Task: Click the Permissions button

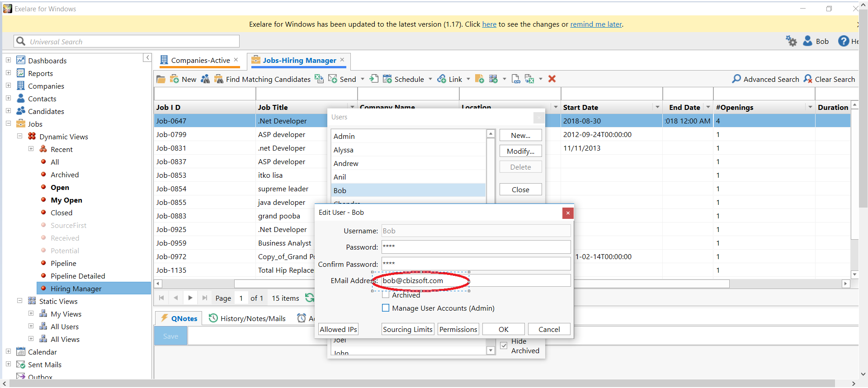Action: (458, 329)
